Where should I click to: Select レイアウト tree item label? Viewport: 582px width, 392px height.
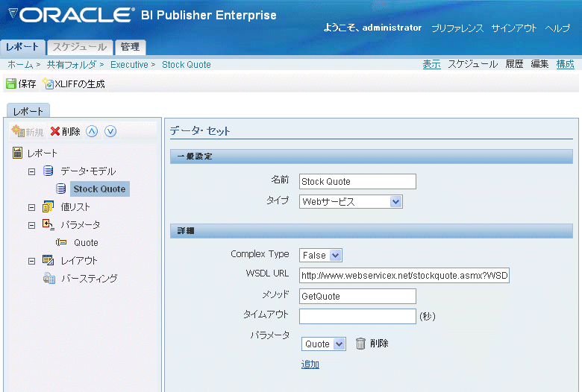(79, 260)
